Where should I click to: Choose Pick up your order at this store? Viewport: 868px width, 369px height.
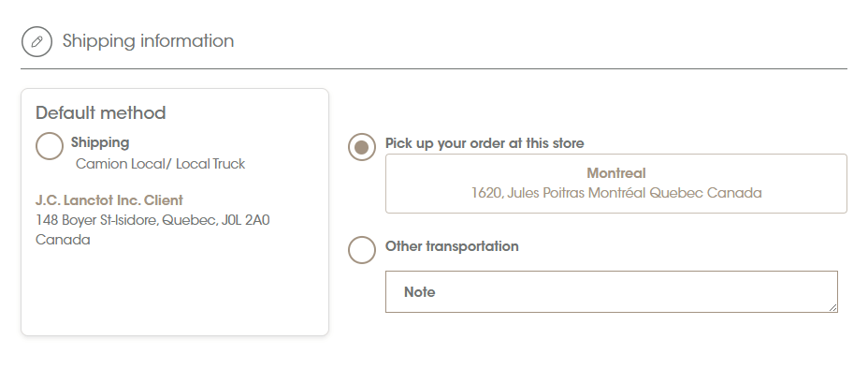click(362, 147)
